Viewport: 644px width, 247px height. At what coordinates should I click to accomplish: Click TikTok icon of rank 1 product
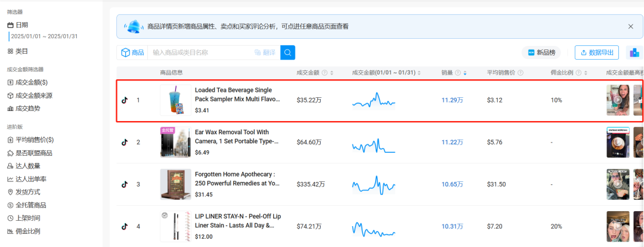(125, 100)
